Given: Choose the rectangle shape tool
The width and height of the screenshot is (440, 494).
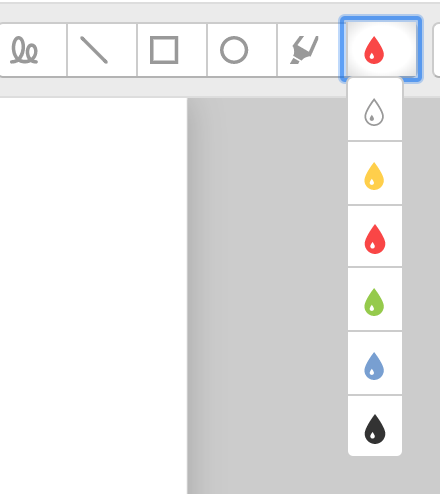Looking at the screenshot, I should click(x=172, y=50).
